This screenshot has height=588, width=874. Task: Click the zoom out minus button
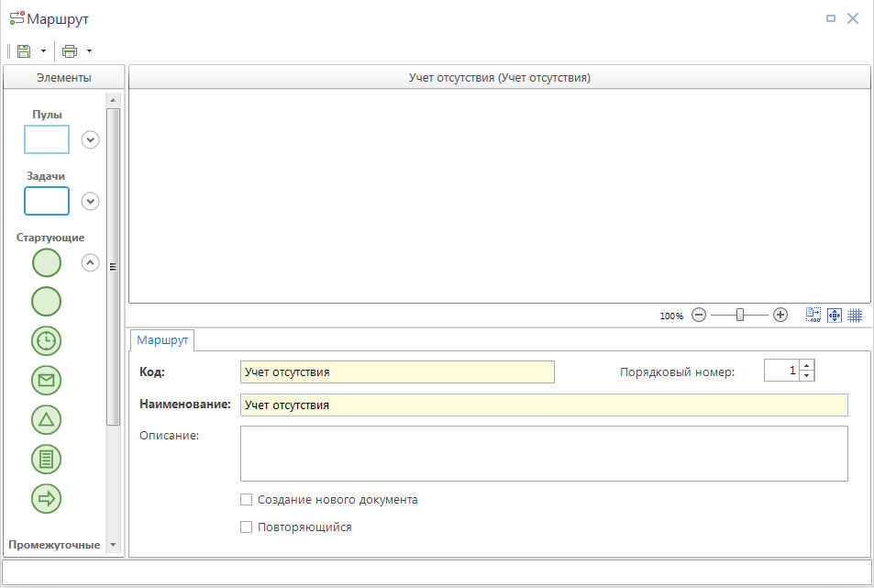[x=699, y=315]
